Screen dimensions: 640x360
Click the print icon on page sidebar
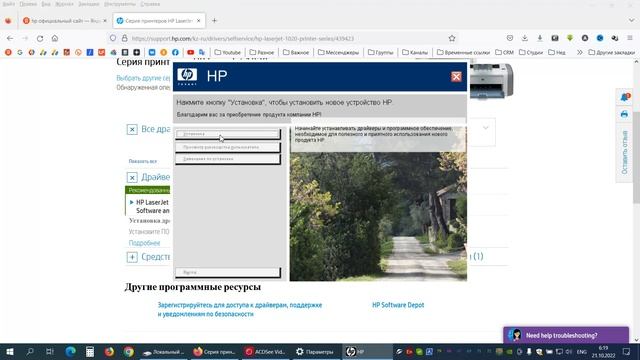pyautogui.click(x=624, y=114)
